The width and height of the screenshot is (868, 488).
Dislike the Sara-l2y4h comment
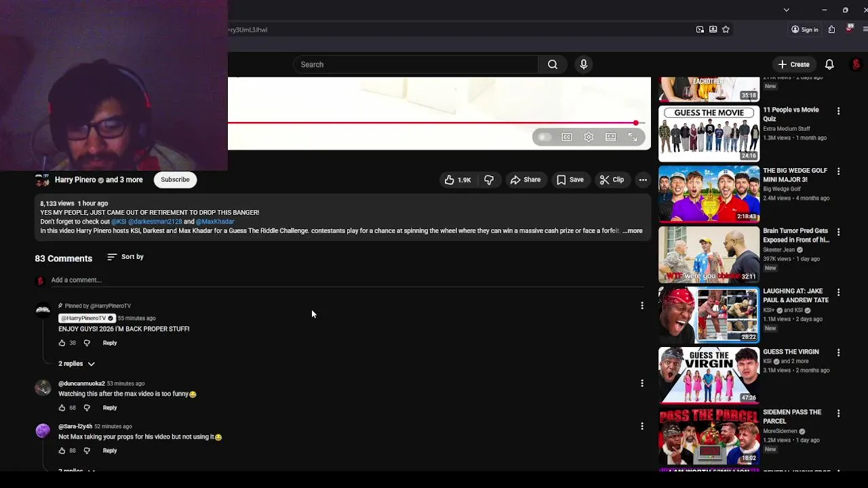tap(87, 450)
